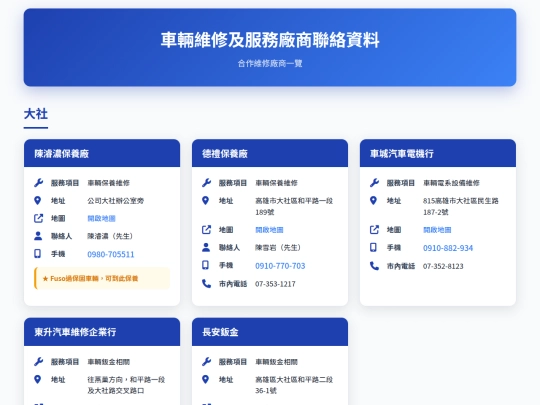Click the 大社 section heading
This screenshot has height=405, width=540.
[36, 114]
